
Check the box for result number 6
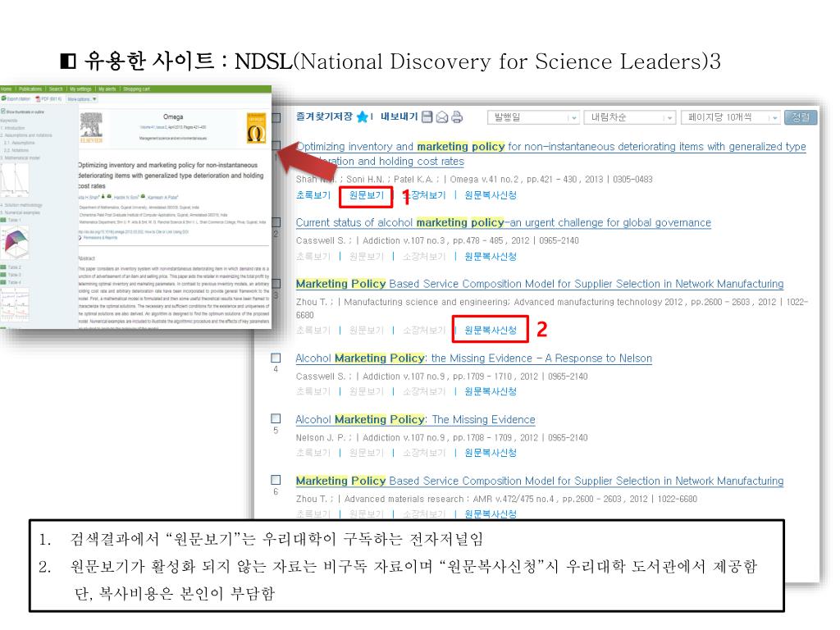click(276, 480)
